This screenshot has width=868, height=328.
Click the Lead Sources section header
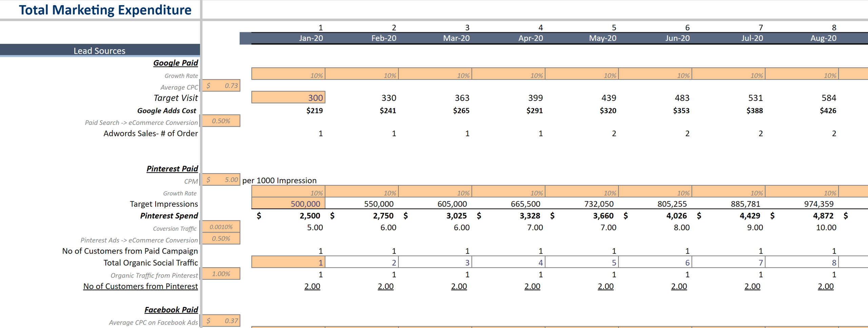click(99, 51)
